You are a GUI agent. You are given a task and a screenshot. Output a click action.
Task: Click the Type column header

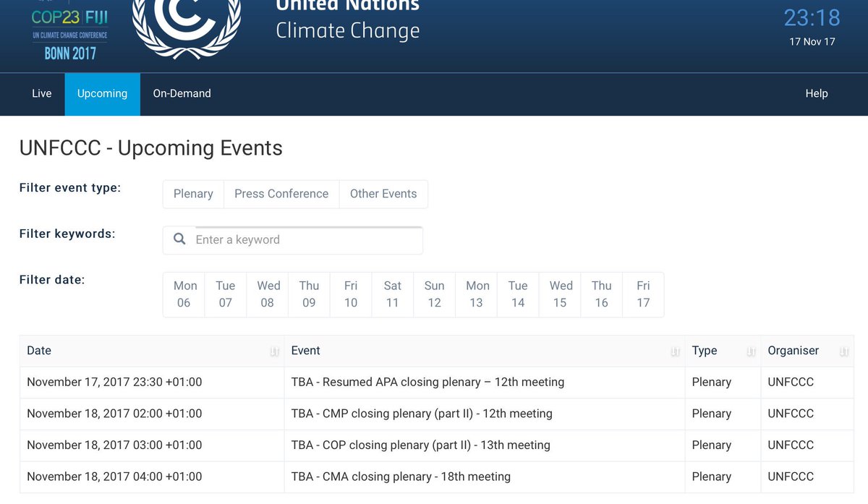(x=723, y=351)
